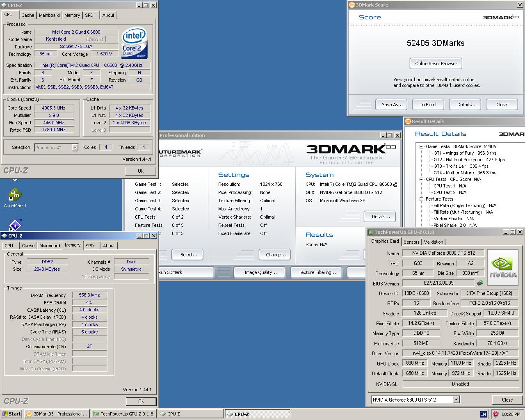The image size is (525, 420).
Task: Switch to TechPowerUp GPU-Z taskbar item
Action: (x=123, y=414)
